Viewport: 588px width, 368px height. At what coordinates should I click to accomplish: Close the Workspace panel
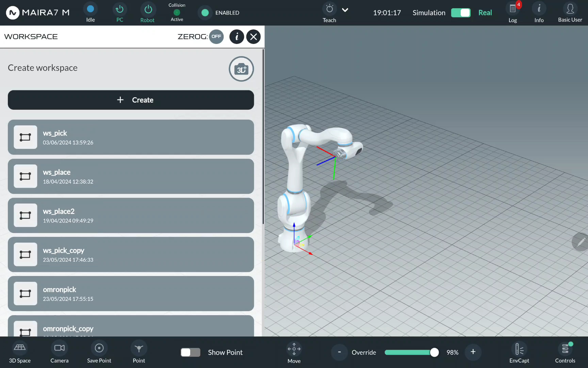pyautogui.click(x=254, y=36)
